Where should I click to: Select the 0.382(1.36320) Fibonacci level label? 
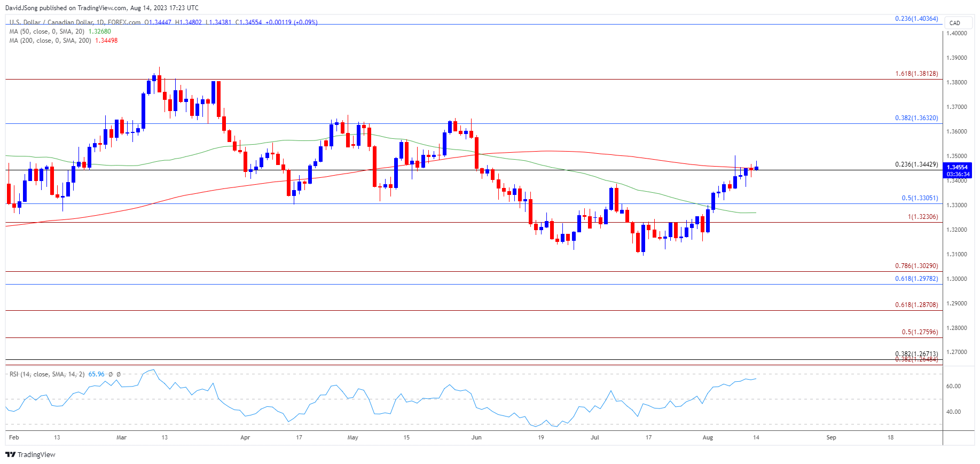coord(916,118)
